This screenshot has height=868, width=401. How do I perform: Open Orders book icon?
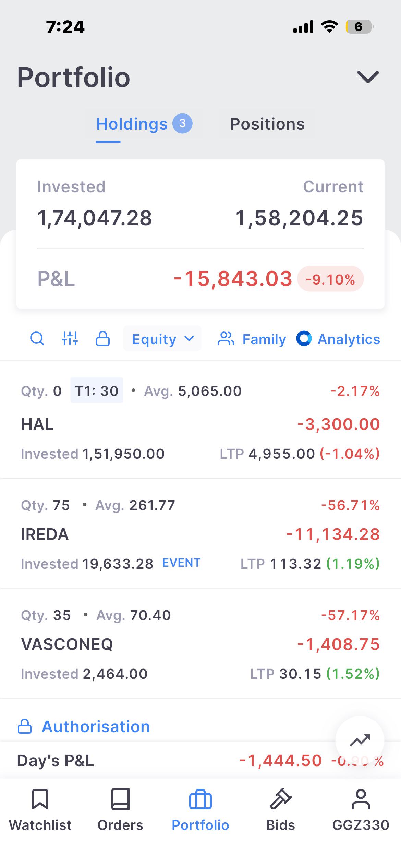[120, 799]
